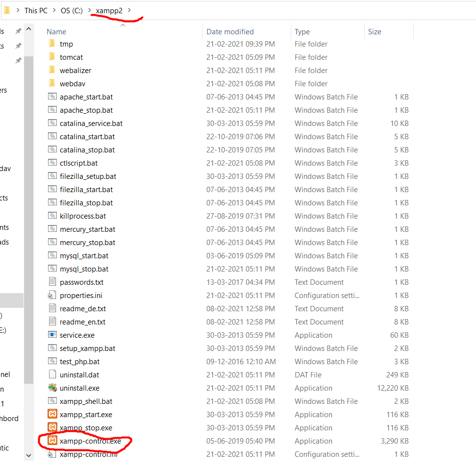Viewport: 476px width, 473px height.
Task: Click the DAT File type cell
Action: (x=308, y=374)
